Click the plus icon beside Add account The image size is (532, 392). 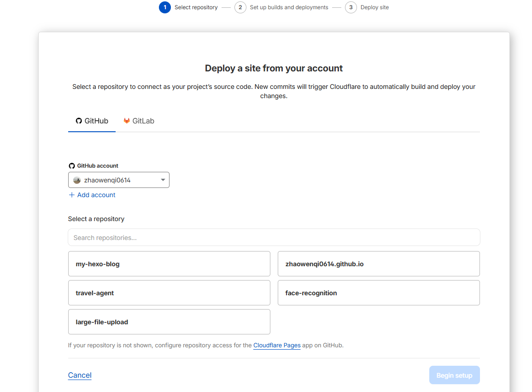click(x=71, y=195)
